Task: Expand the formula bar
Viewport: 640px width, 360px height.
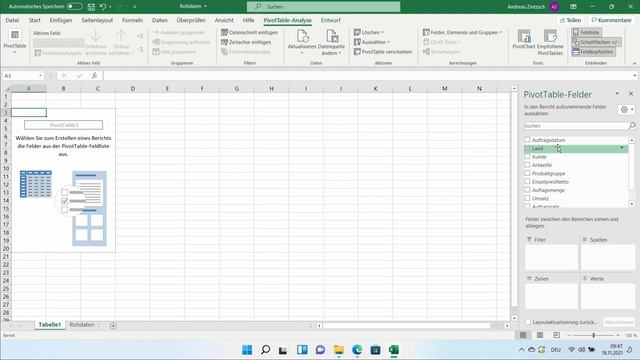Action: 635,76
